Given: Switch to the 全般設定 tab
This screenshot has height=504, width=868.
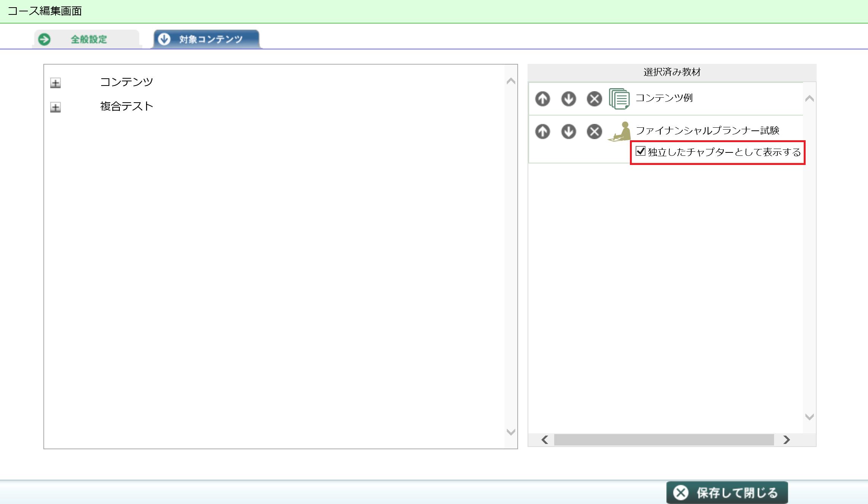Looking at the screenshot, I should tap(87, 39).
